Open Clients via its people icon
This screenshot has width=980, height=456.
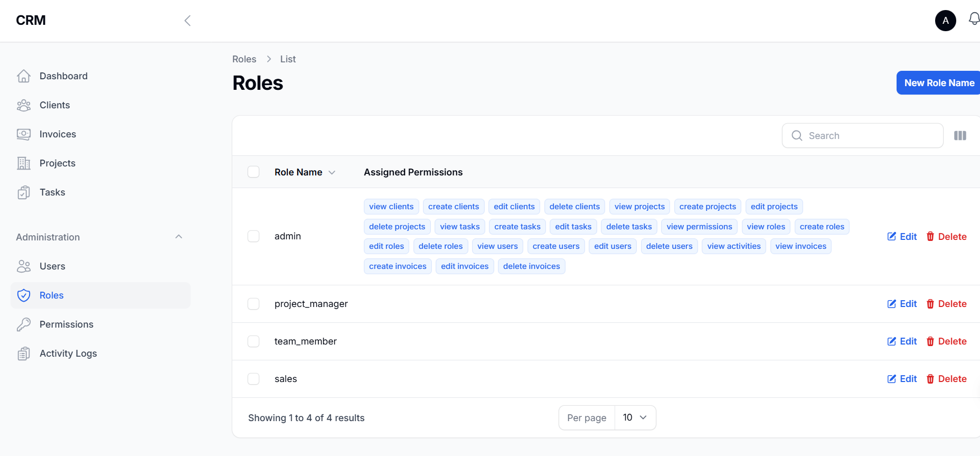(24, 105)
